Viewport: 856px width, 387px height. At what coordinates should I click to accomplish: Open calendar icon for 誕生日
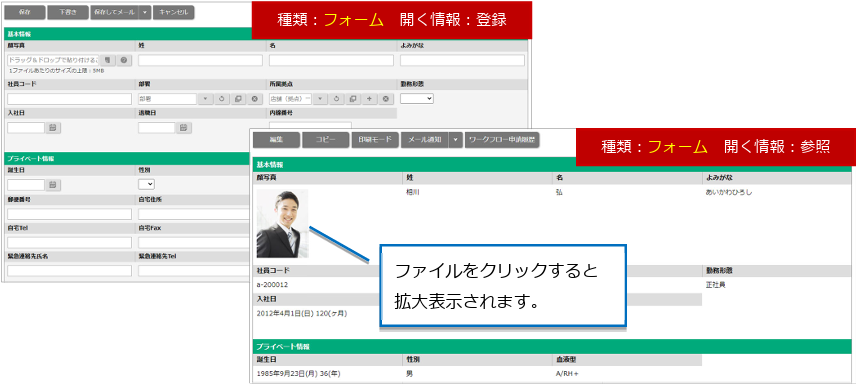tap(53, 184)
